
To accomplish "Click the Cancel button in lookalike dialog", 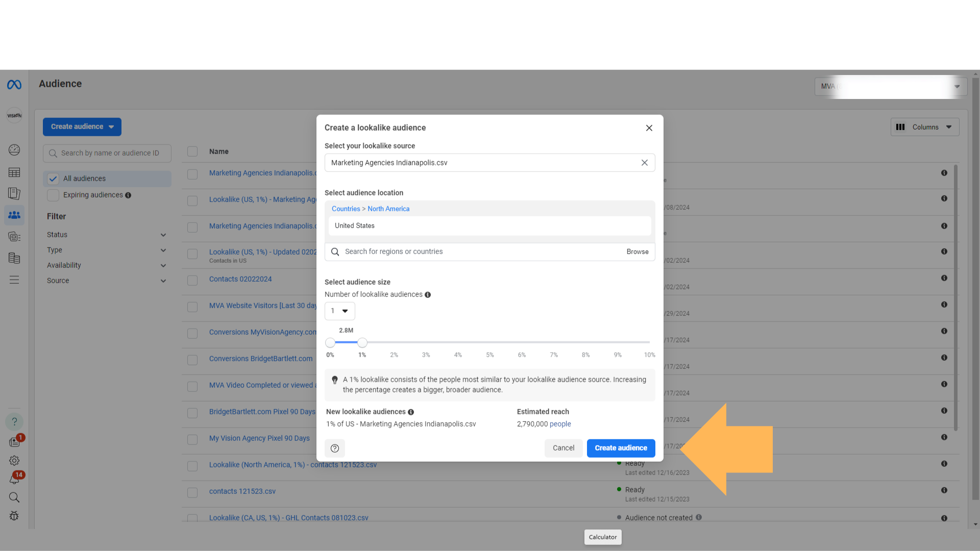I will [x=563, y=447].
